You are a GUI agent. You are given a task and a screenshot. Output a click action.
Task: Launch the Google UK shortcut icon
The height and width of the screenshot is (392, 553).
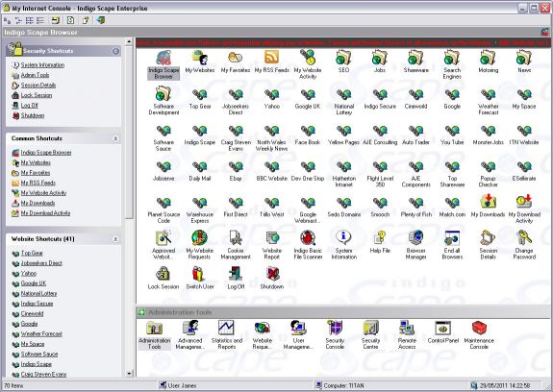[x=308, y=98]
